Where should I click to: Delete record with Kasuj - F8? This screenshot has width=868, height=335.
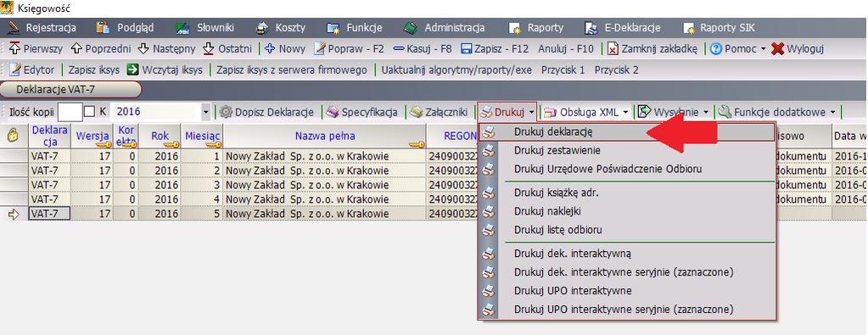click(423, 48)
